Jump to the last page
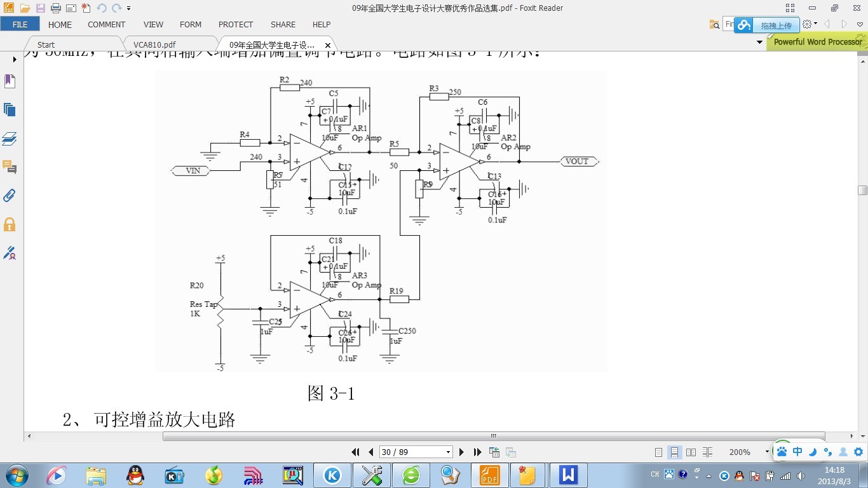Viewport: 868px width, 488px height. (x=477, y=452)
